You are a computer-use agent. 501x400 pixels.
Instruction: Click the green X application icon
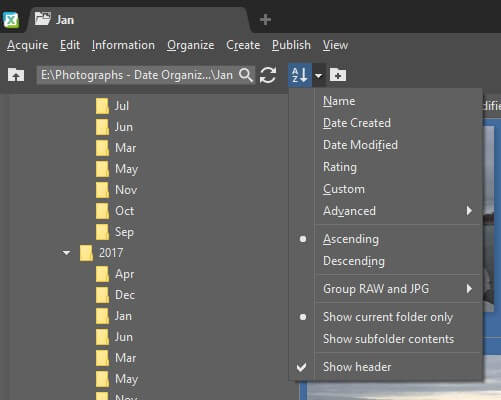pos(11,20)
